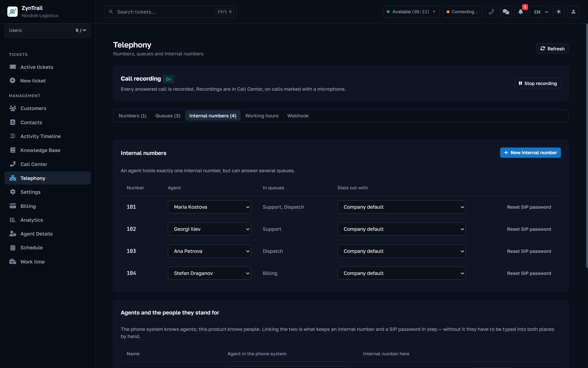Open Dials out with dropdown for 103

pyautogui.click(x=401, y=251)
